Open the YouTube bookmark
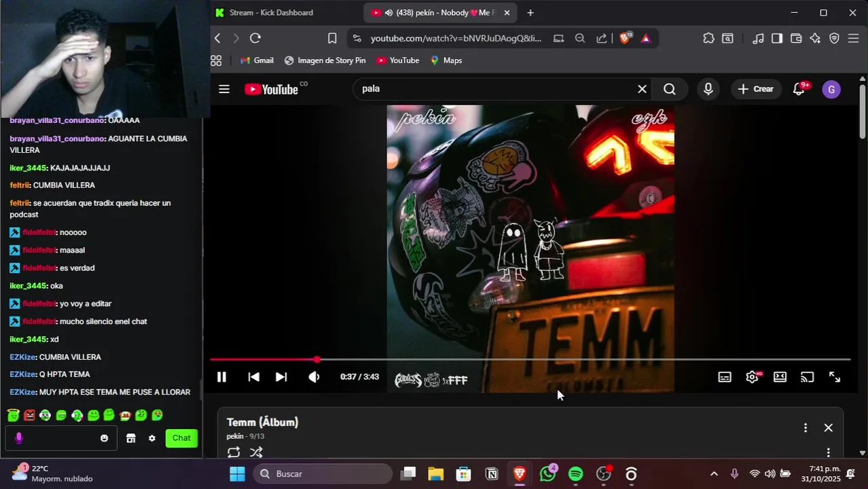Image resolution: width=868 pixels, height=489 pixels. [x=398, y=60]
